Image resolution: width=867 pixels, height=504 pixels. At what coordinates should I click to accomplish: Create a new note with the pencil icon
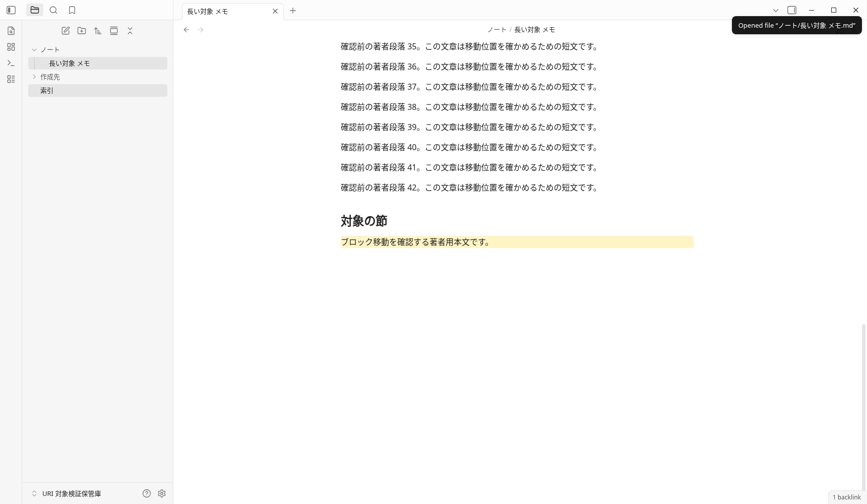pyautogui.click(x=66, y=31)
